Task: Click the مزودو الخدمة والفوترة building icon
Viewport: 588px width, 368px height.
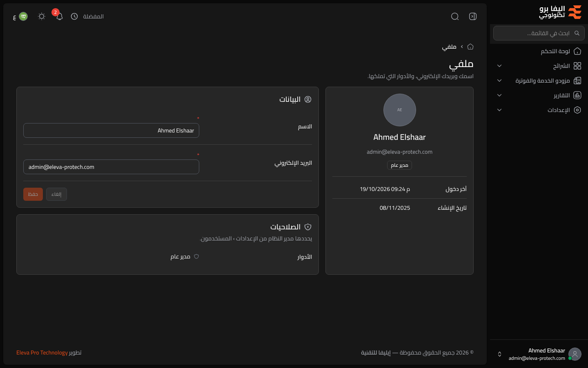Action: point(577,81)
